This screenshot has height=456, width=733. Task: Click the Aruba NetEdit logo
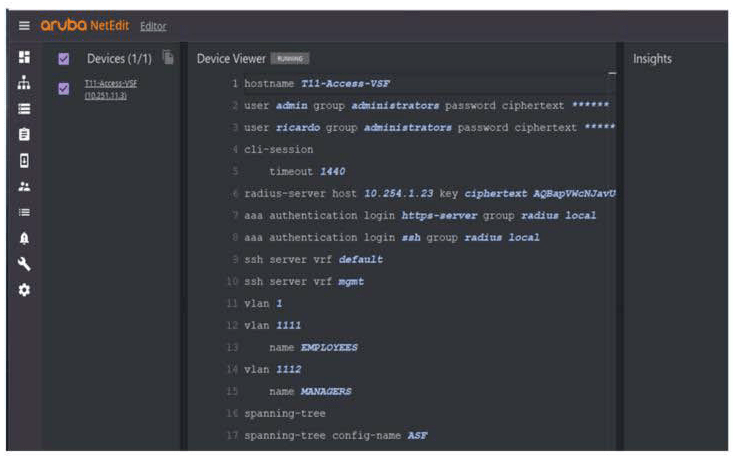click(x=85, y=25)
